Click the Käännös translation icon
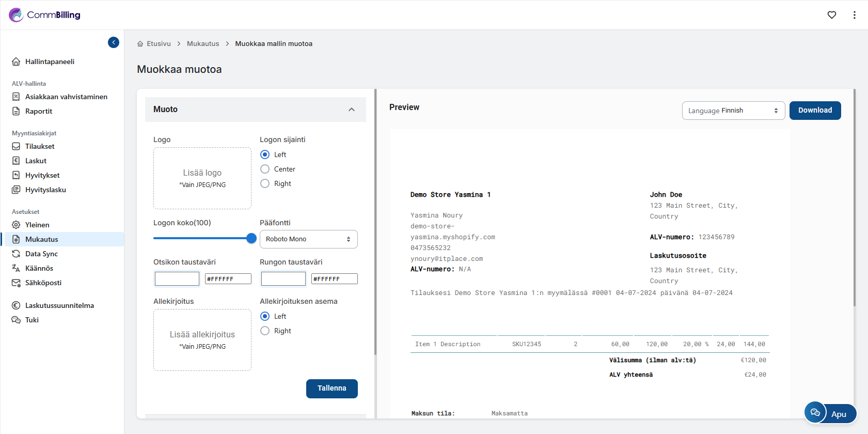 pyautogui.click(x=16, y=268)
